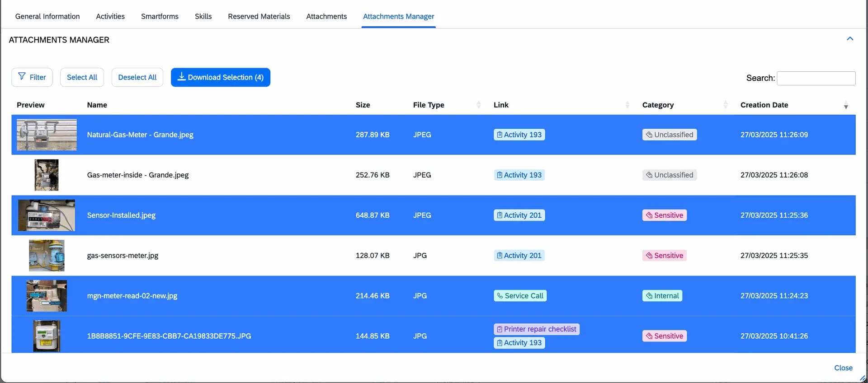The height and width of the screenshot is (383, 868).
Task: Open mgn-meter-read-02-new image thumbnail
Action: (47, 296)
